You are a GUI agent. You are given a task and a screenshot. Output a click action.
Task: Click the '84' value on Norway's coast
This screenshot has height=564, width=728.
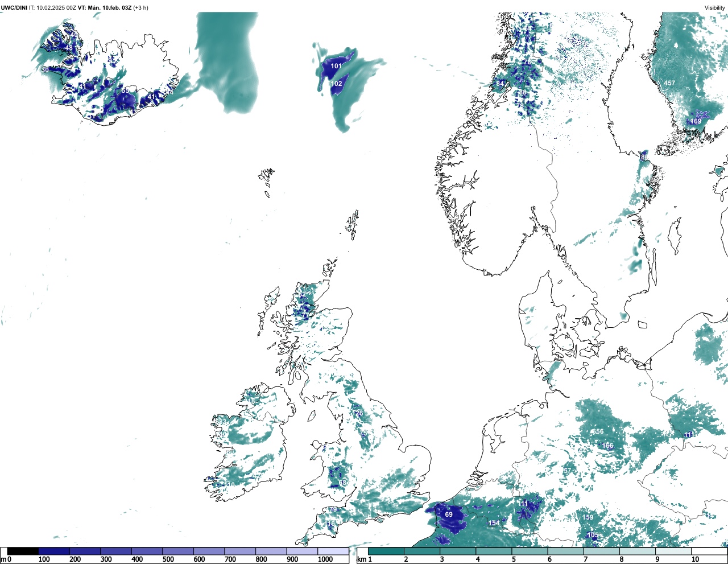pyautogui.click(x=500, y=84)
